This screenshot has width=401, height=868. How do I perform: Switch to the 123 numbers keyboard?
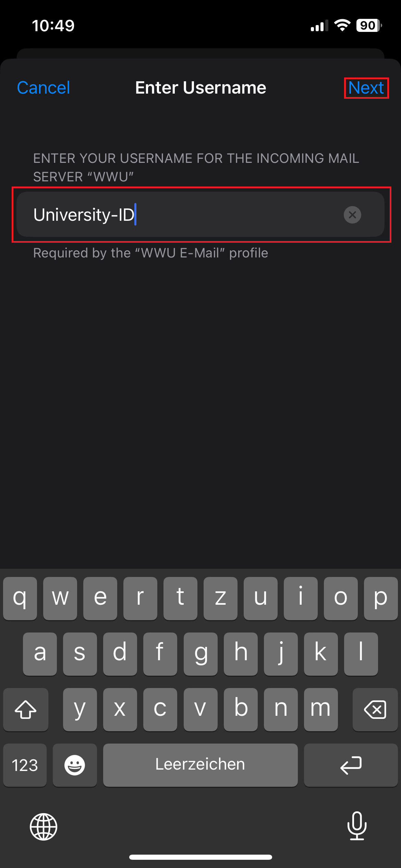pos(25,765)
